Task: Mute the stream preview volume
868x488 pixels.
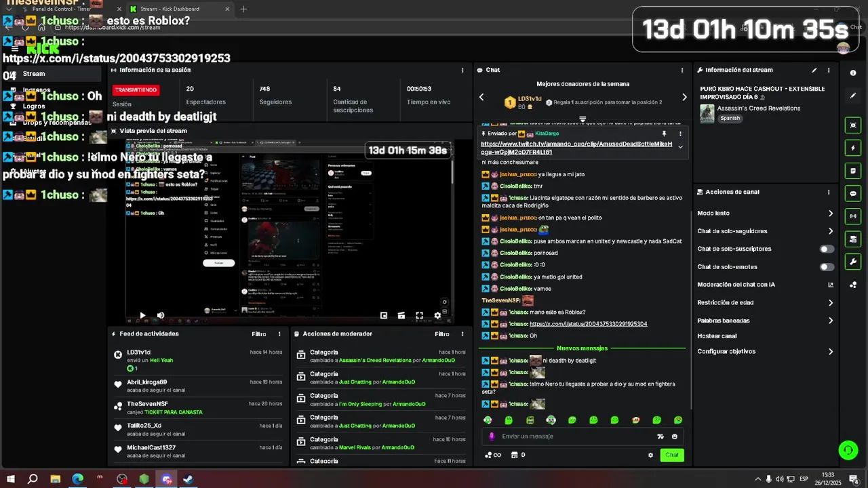Action: pyautogui.click(x=161, y=315)
